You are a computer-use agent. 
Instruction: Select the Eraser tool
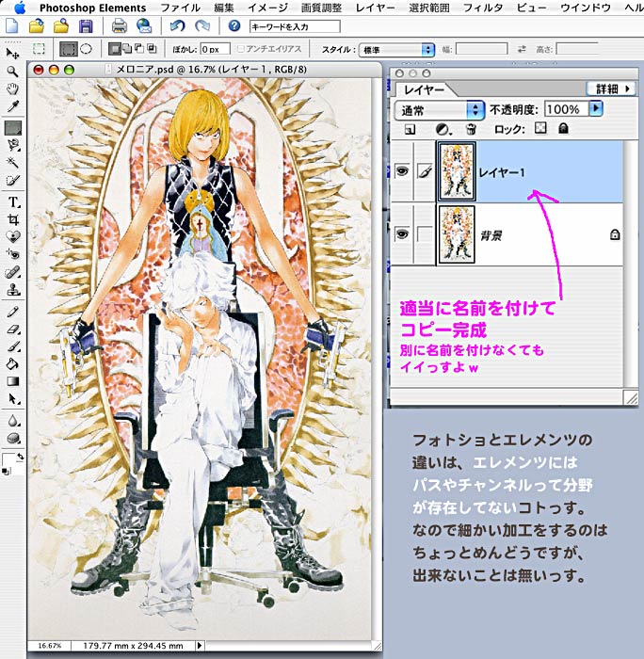tap(12, 329)
